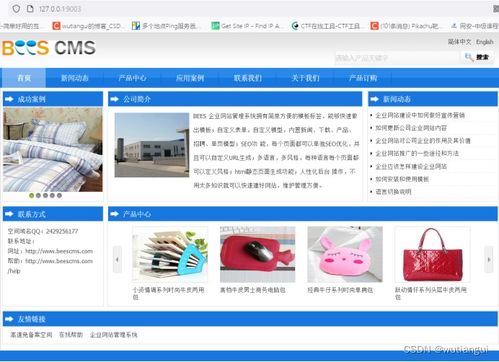Select the green active slideshow dot
The width and height of the screenshot is (499, 362).
coord(31,196)
